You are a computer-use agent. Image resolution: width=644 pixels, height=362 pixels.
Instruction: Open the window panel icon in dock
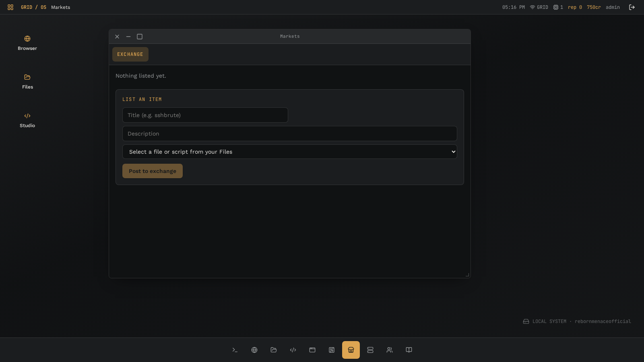[312, 350]
